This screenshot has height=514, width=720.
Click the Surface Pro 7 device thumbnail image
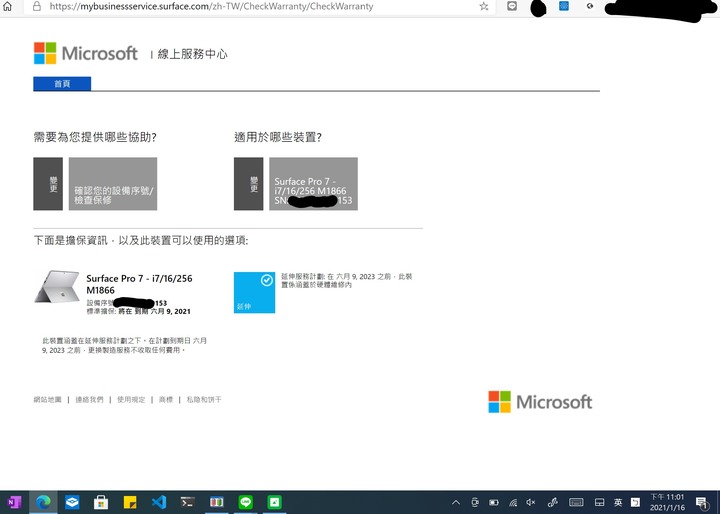click(x=57, y=286)
